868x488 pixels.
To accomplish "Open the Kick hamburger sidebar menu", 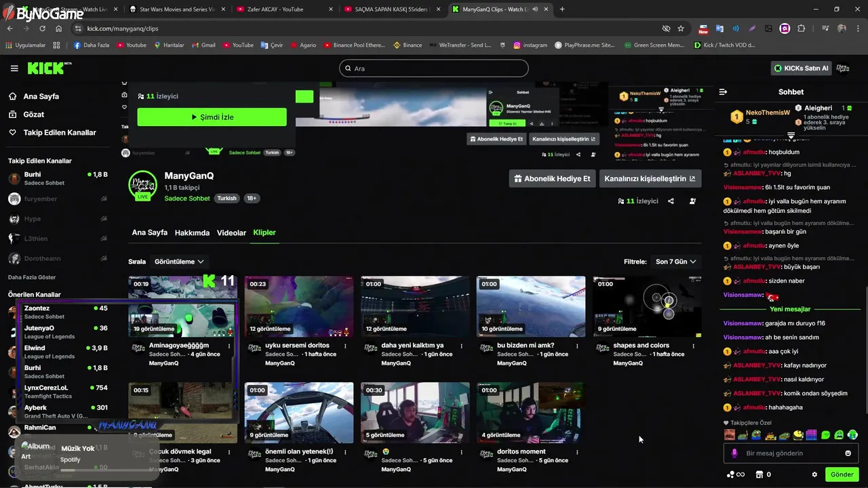I will (x=14, y=68).
